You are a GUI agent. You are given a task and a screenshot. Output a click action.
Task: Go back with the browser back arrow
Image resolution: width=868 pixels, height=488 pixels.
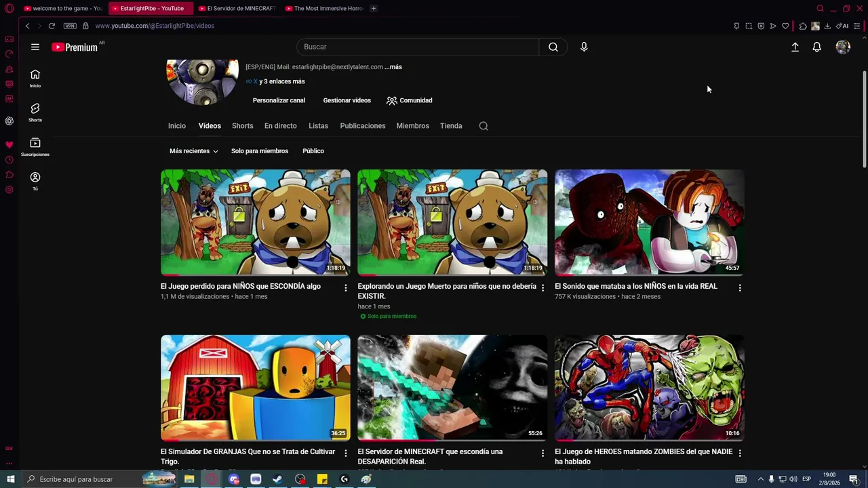[27, 26]
